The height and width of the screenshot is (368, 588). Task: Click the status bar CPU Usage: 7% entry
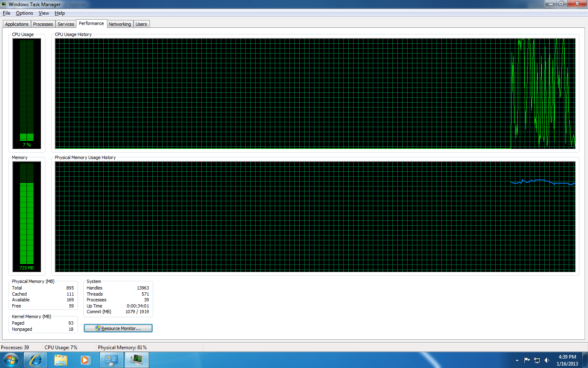coord(61,348)
